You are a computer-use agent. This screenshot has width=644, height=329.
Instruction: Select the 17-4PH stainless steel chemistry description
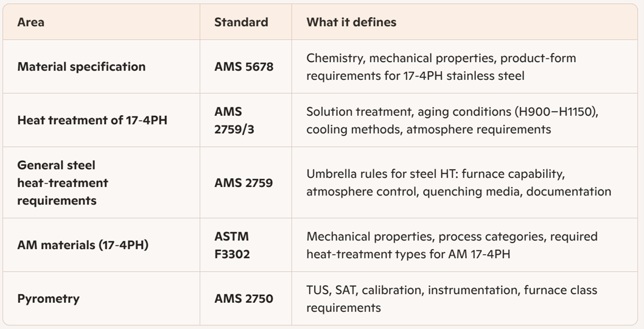(441, 66)
